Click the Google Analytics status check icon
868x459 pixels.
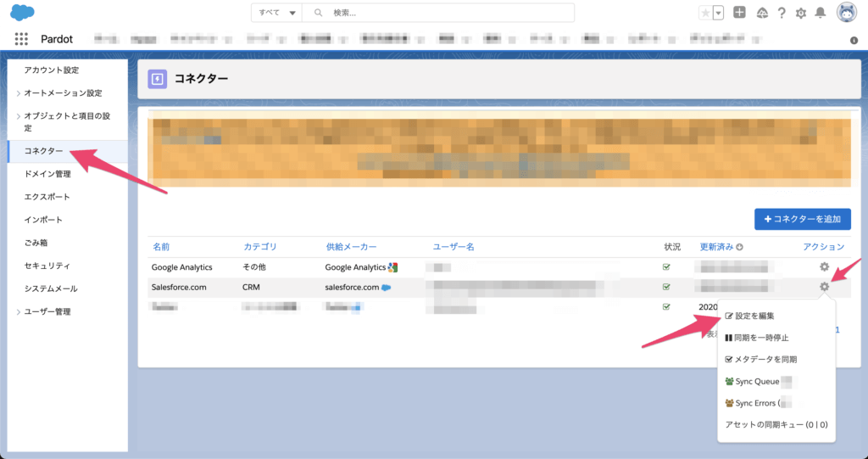(666, 266)
